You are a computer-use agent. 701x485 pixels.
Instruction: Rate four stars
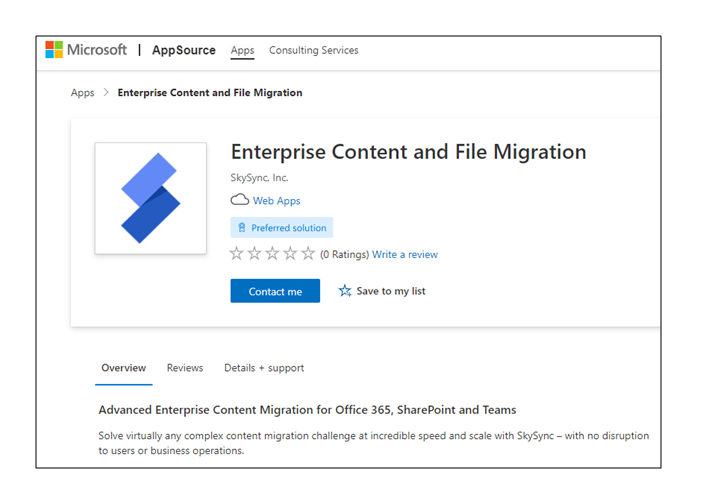[x=290, y=253]
